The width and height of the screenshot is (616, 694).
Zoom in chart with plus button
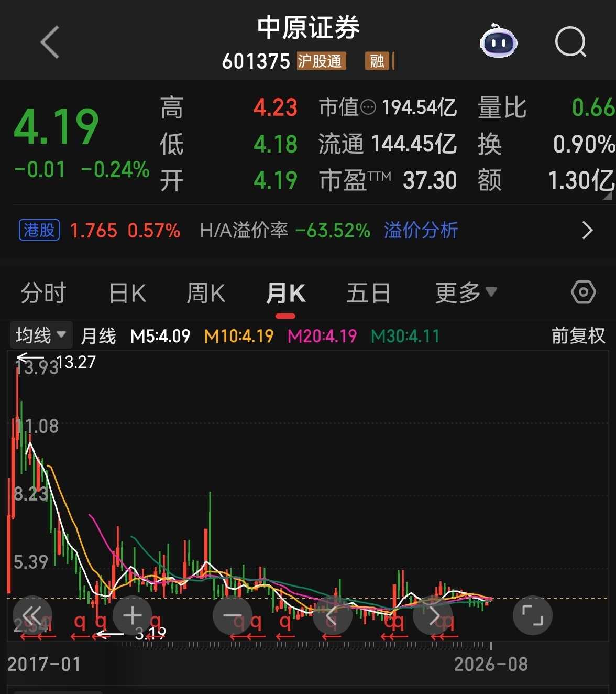coord(132,615)
